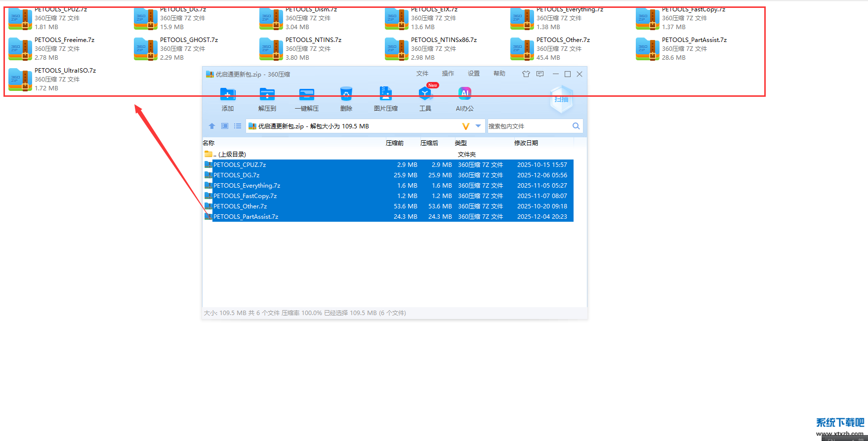Click the 搜索包内文件 search field

point(529,126)
